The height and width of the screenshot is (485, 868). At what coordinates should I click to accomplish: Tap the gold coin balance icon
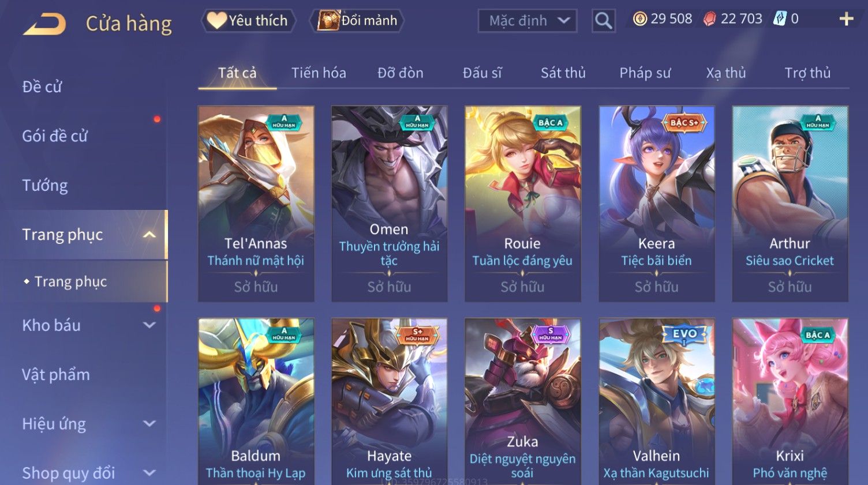[x=639, y=19]
